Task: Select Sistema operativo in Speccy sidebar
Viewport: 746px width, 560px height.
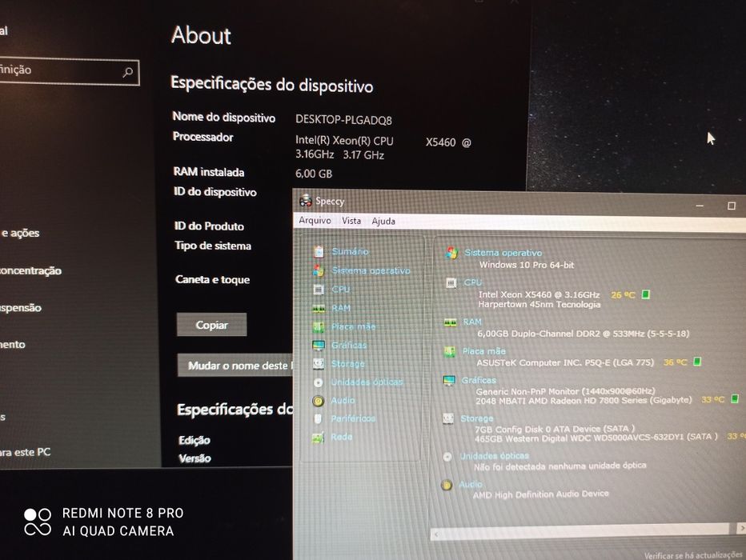Action: click(x=371, y=270)
